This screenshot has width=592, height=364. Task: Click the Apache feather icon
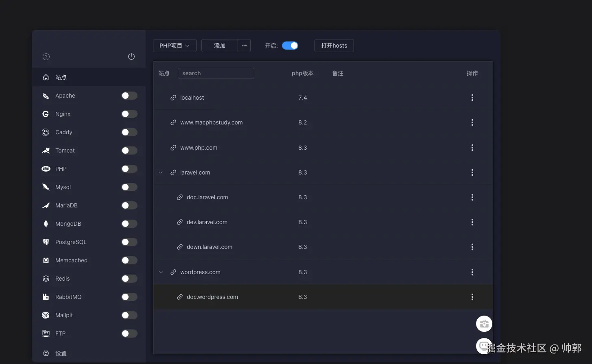click(46, 96)
